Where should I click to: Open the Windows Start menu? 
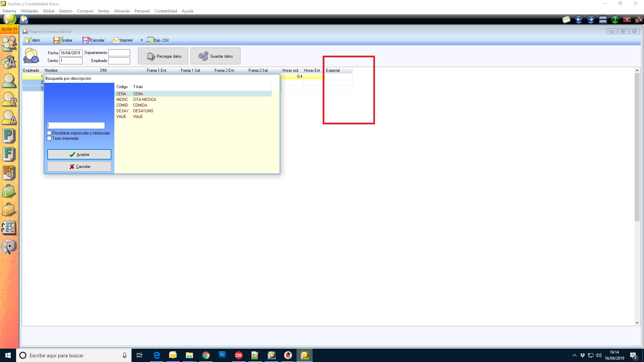point(8,355)
